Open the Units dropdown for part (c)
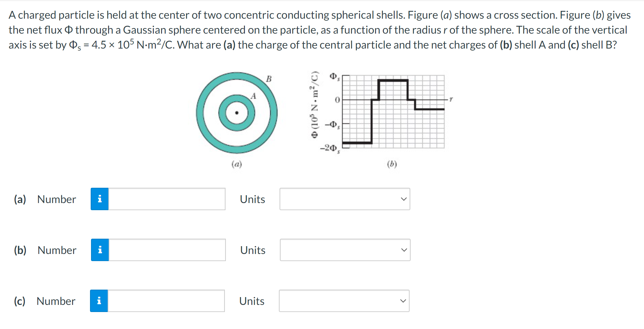This screenshot has width=644, height=329. [344, 301]
